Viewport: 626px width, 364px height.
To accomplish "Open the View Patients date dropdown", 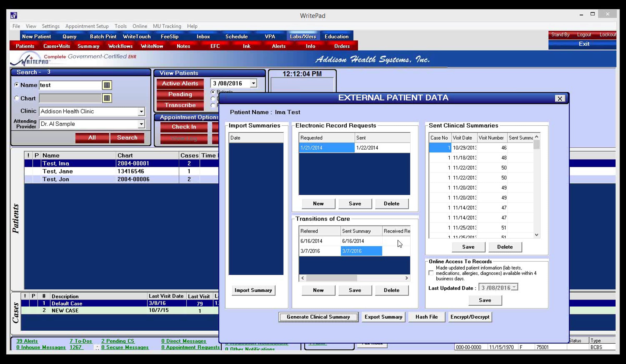I will [x=253, y=83].
